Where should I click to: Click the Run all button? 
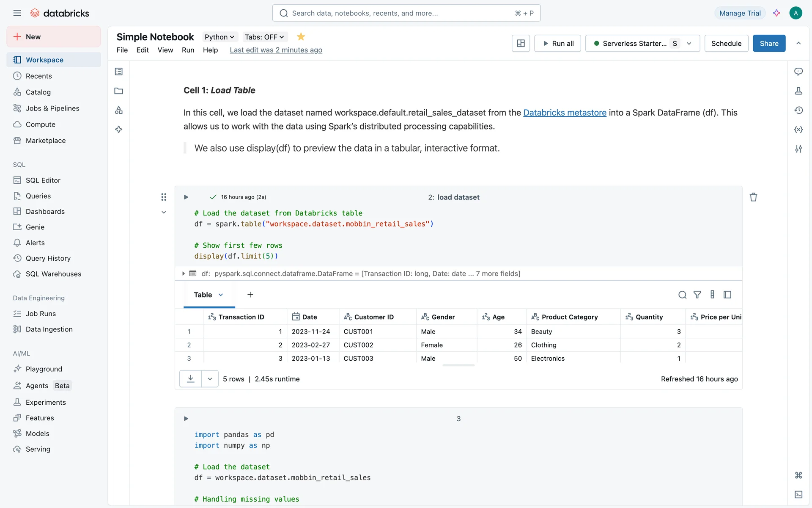pos(558,43)
